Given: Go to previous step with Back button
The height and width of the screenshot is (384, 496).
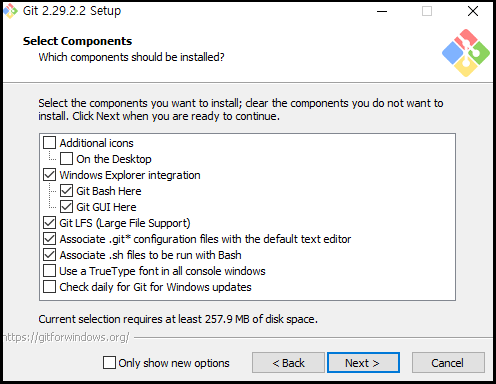Looking at the screenshot, I should tap(288, 363).
